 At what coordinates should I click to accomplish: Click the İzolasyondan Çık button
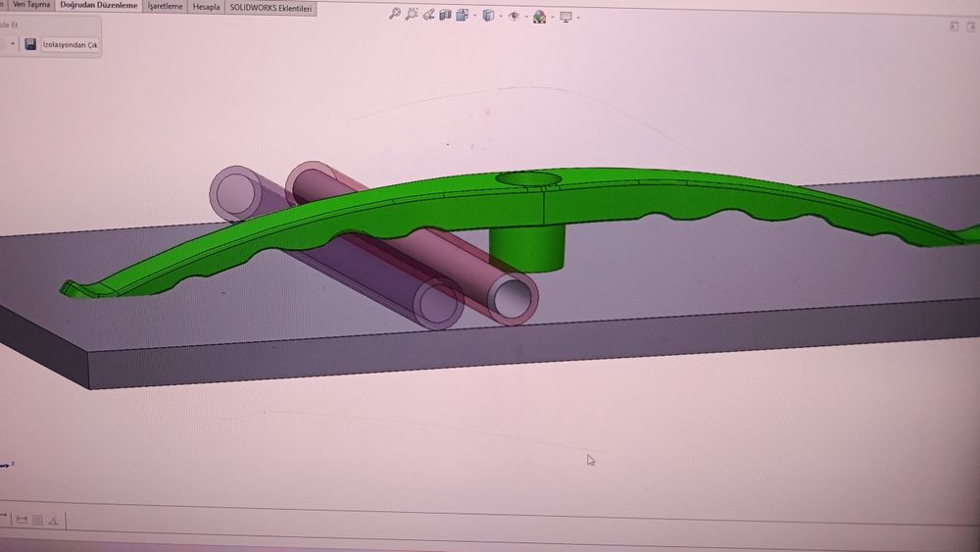click(x=70, y=45)
